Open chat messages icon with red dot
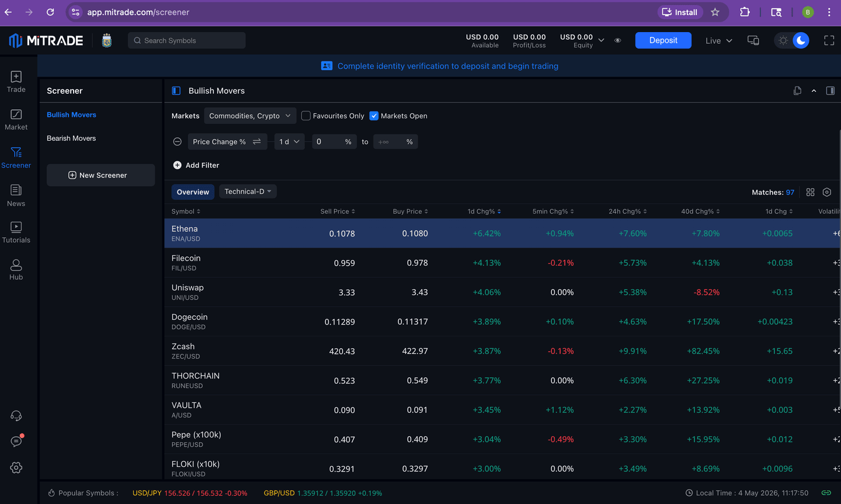Viewport: 841px width, 504px height. pyautogui.click(x=16, y=441)
